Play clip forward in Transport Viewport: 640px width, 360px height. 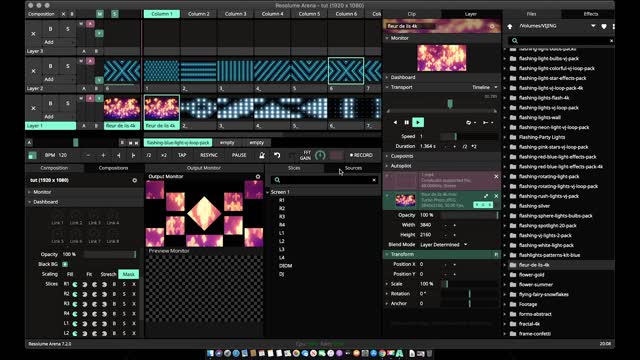click(418, 122)
